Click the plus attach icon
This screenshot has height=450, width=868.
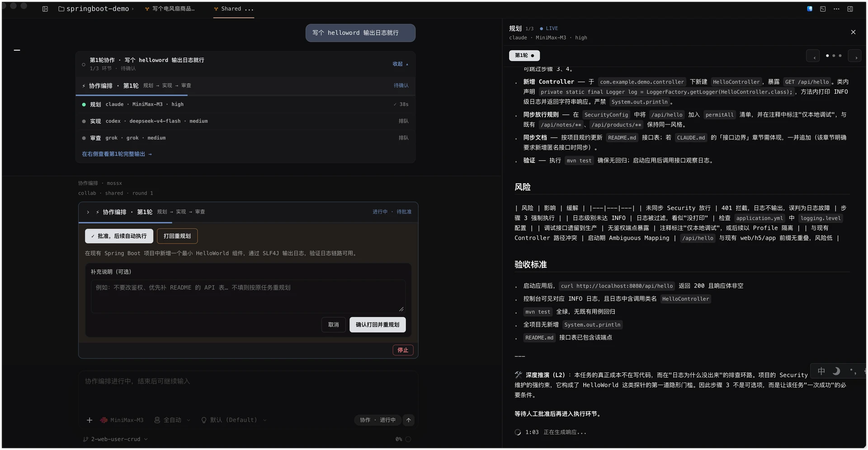pos(90,420)
